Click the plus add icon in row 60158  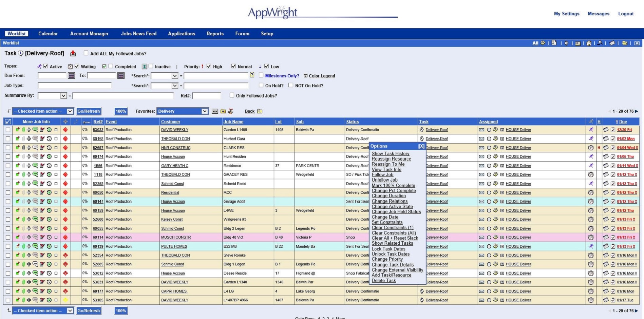tap(29, 139)
